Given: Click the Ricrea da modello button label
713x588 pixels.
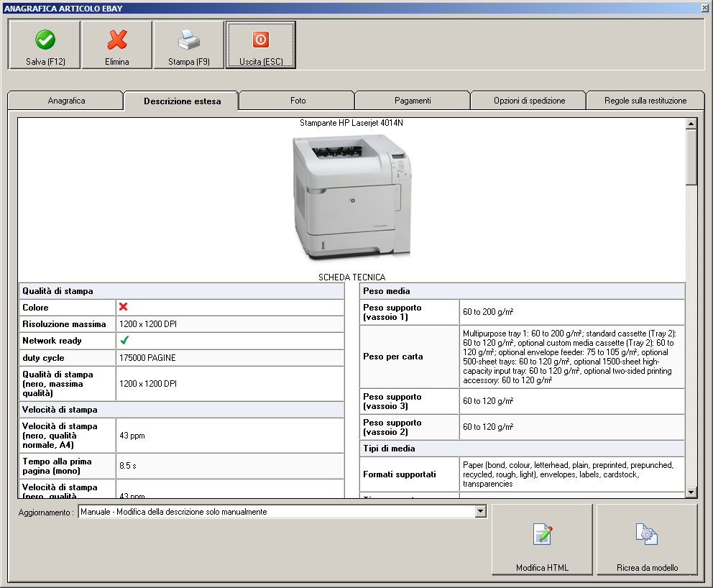Looking at the screenshot, I should [x=647, y=568].
